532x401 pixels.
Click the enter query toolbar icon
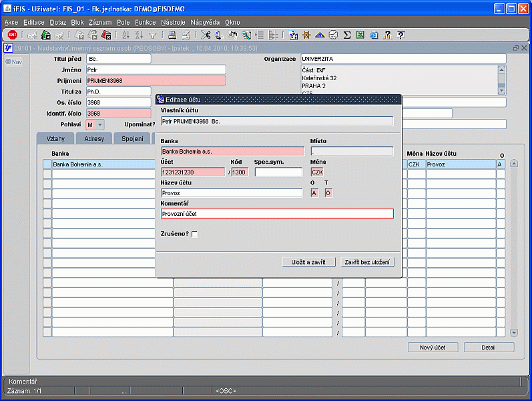[79, 35]
